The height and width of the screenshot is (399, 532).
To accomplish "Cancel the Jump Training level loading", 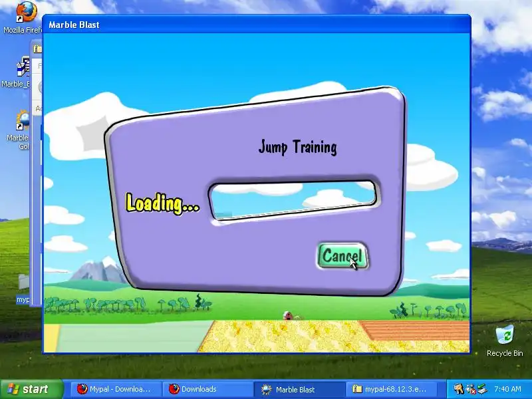I will (x=342, y=256).
